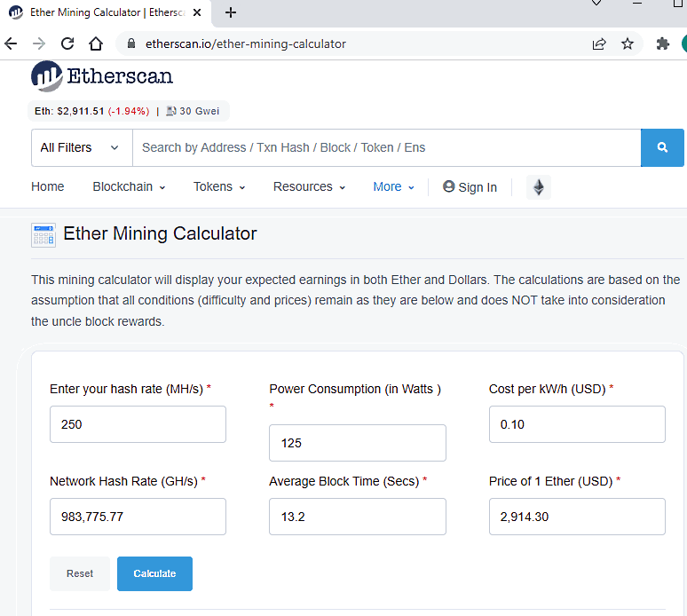Image resolution: width=687 pixels, height=616 pixels.
Task: Reload the page with refresh icon
Action: [x=67, y=43]
